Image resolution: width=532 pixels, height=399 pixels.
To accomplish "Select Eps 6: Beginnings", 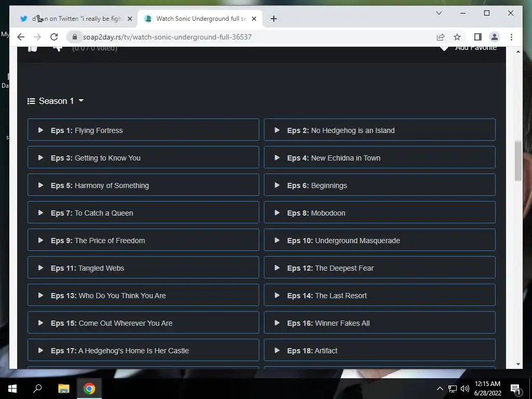I will (x=380, y=184).
